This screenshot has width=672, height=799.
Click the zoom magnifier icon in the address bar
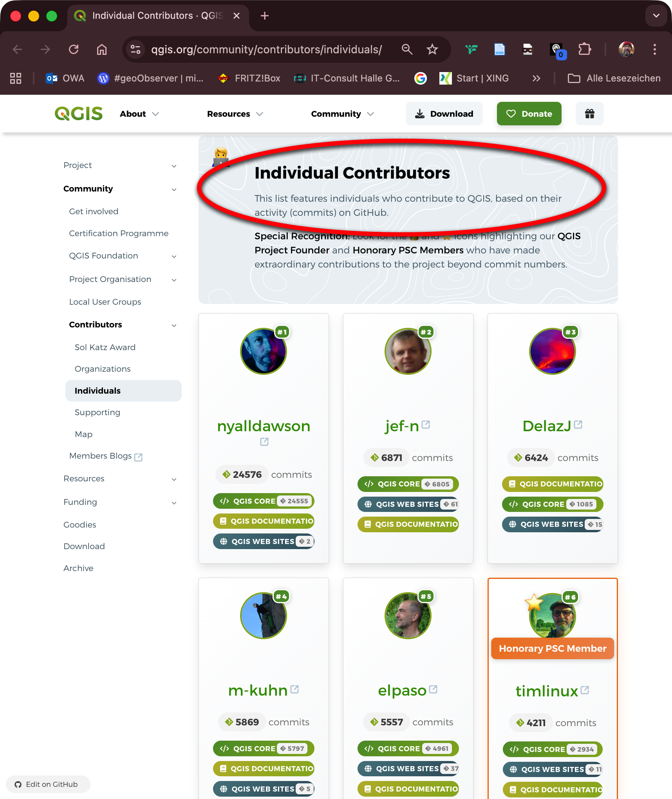[x=407, y=49]
